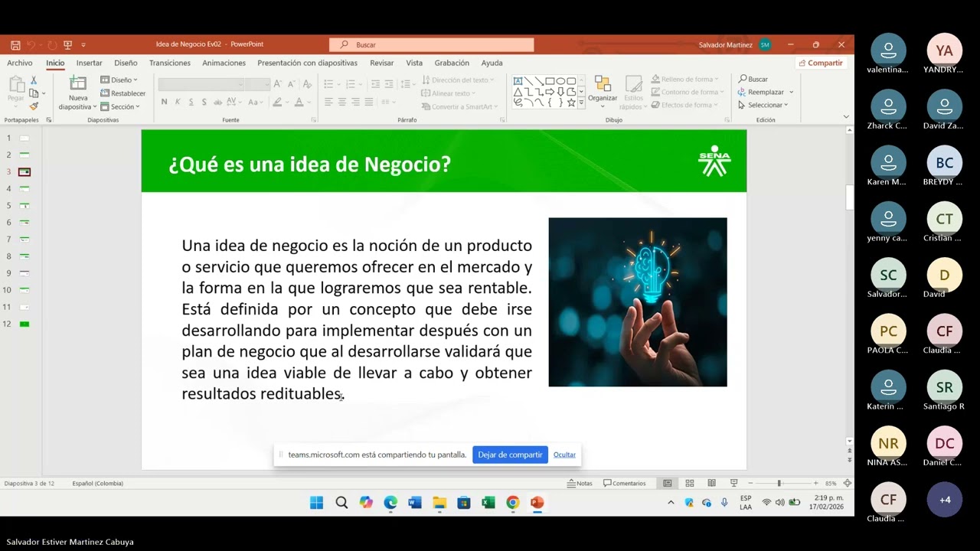
Task: Cut selection with the scissors icon
Action: click(x=33, y=80)
